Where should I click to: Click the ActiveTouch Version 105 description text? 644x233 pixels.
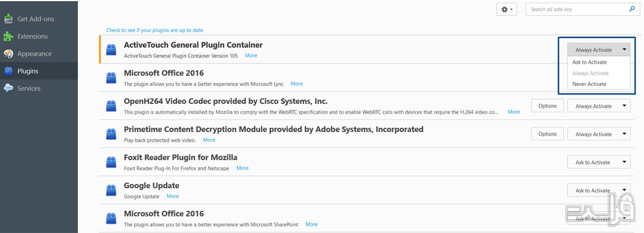181,56
